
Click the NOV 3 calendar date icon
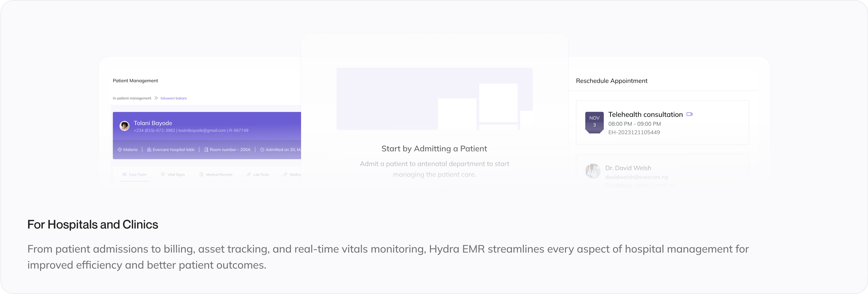(x=594, y=122)
